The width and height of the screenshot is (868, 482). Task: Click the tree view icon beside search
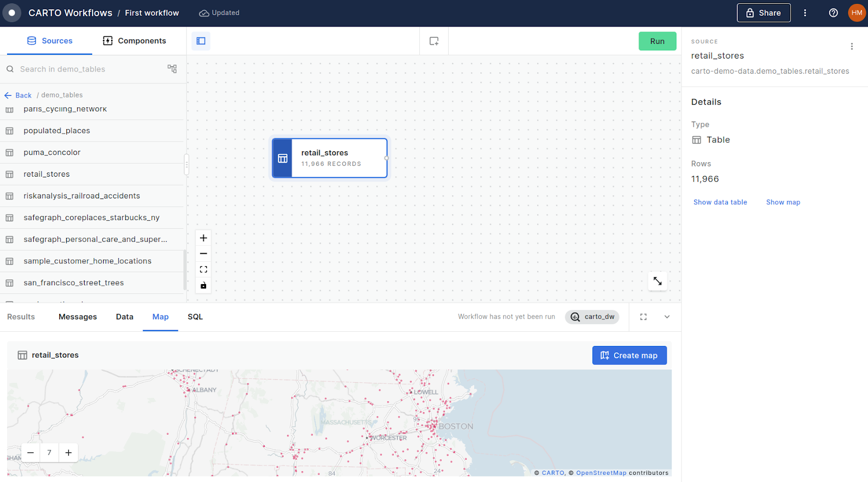point(172,69)
